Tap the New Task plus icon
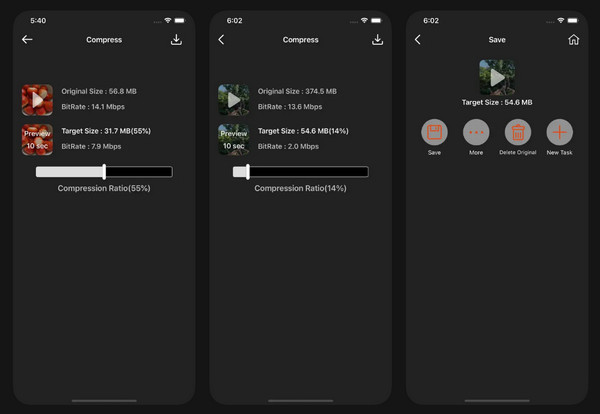 [559, 132]
